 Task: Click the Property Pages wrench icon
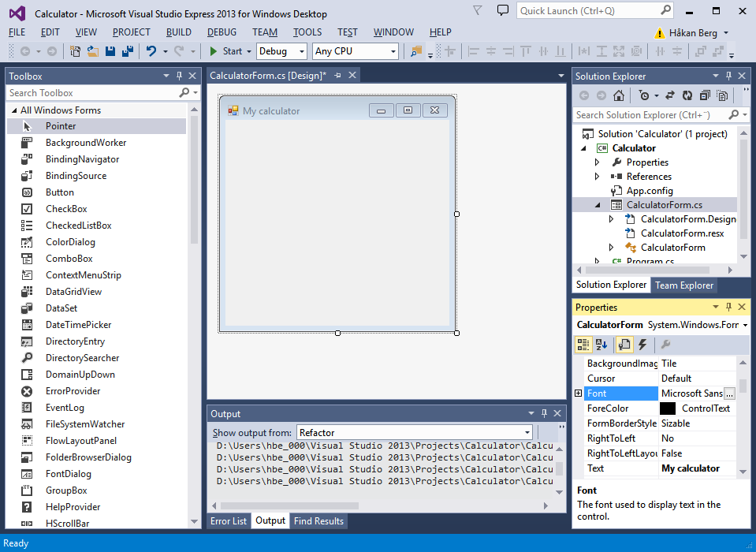[x=665, y=345]
